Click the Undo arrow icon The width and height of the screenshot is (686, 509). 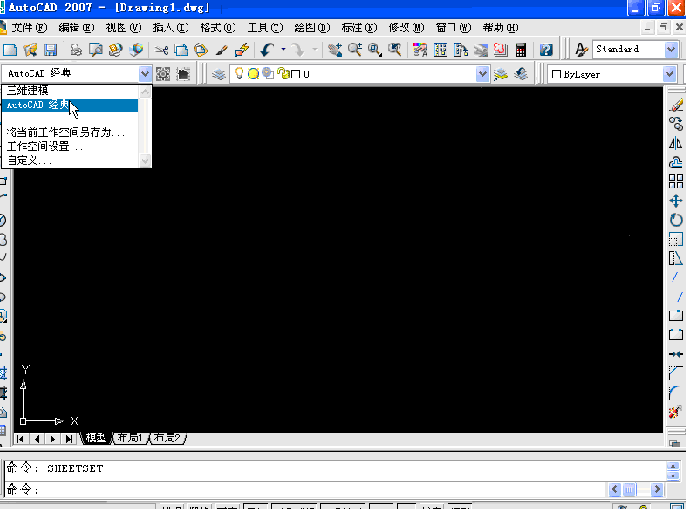click(x=267, y=49)
